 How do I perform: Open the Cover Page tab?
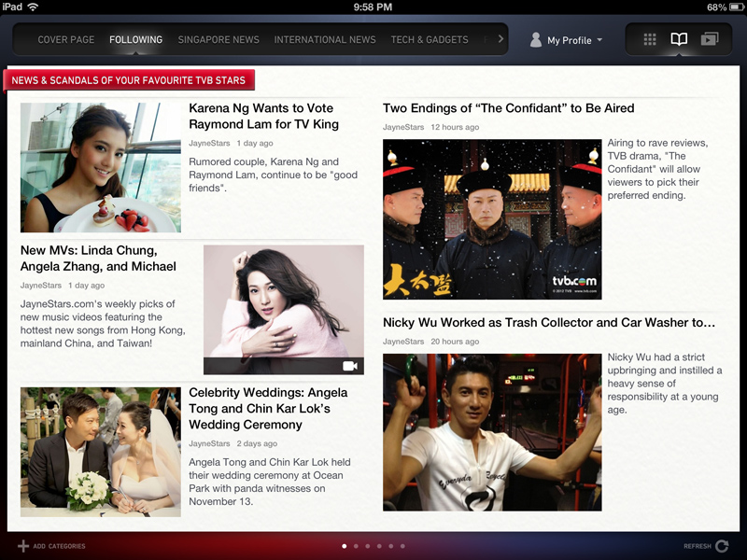65,40
